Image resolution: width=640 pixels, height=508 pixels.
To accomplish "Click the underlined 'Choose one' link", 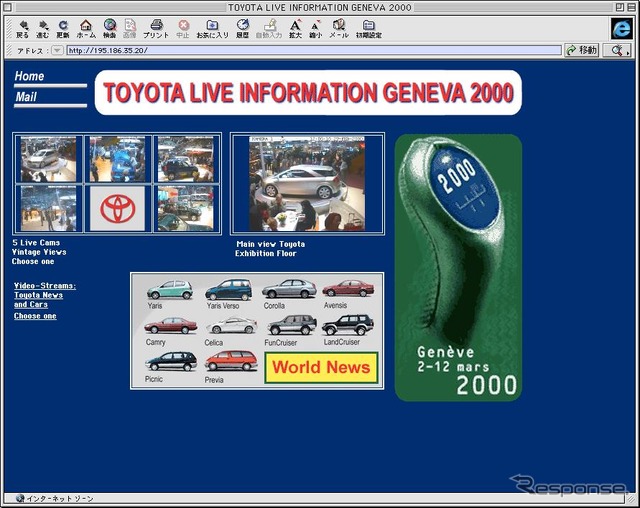I will point(35,316).
